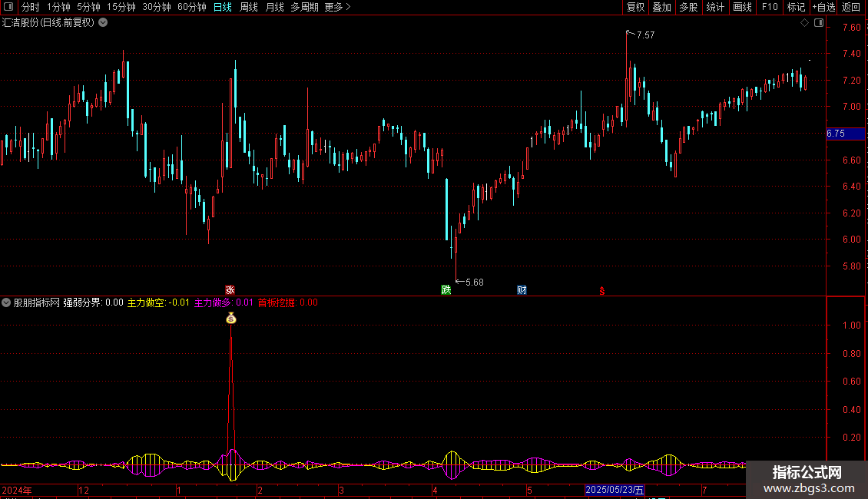Screen dimensions: 868x499
Task: Click the 标记 mark button
Action: pos(796,7)
